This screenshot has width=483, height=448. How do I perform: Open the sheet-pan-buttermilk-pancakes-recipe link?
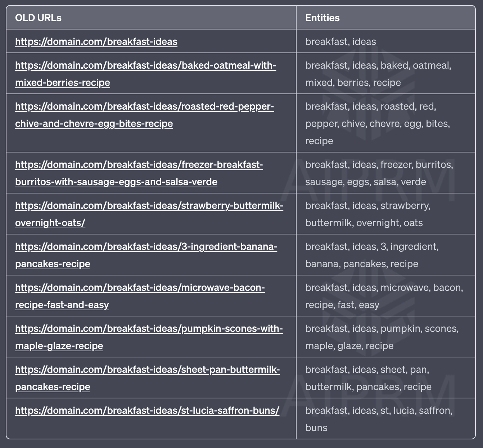point(148,378)
